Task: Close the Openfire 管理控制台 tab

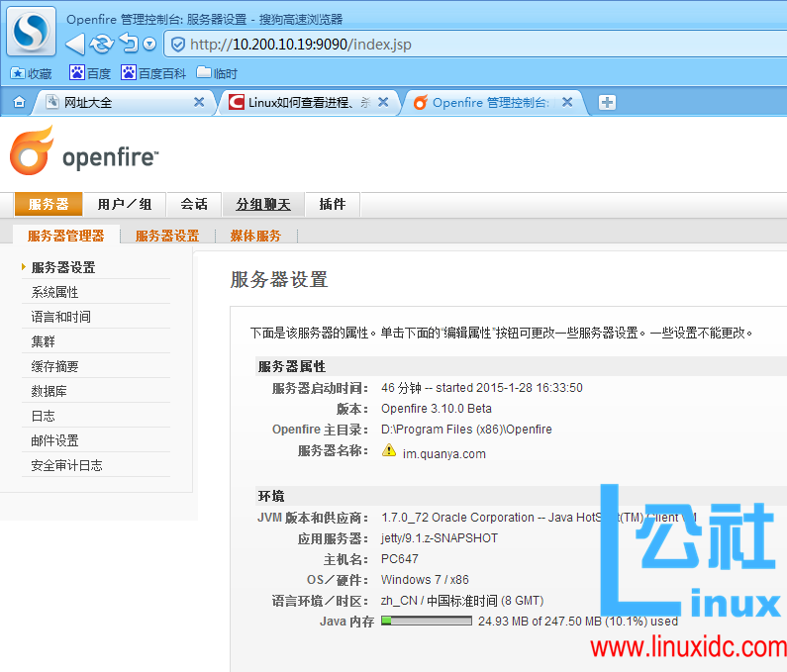Action: coord(567,102)
